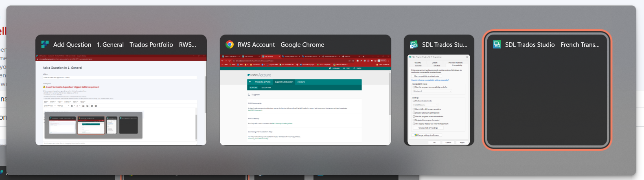
Task: Click the 'SDL Trados Studio - French Trans...' title
Action: 552,45
